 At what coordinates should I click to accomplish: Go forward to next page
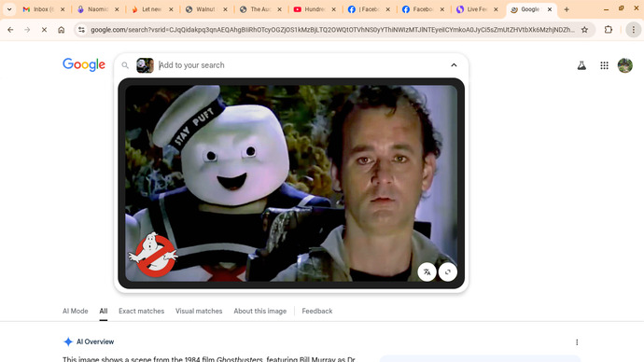point(27,30)
